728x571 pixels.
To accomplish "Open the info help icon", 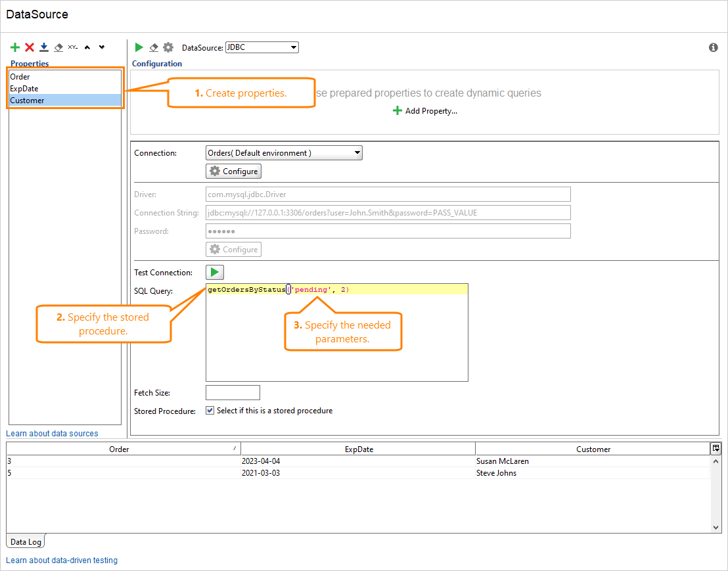I will pyautogui.click(x=713, y=47).
